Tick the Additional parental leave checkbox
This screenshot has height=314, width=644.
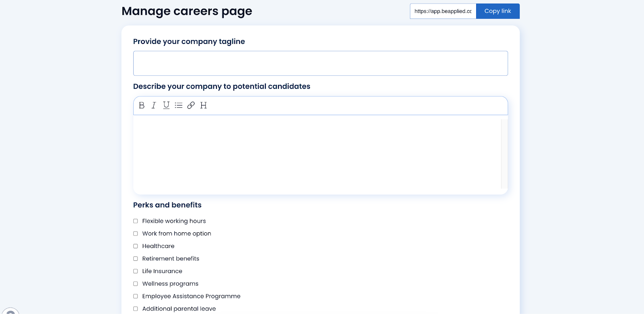click(136, 309)
